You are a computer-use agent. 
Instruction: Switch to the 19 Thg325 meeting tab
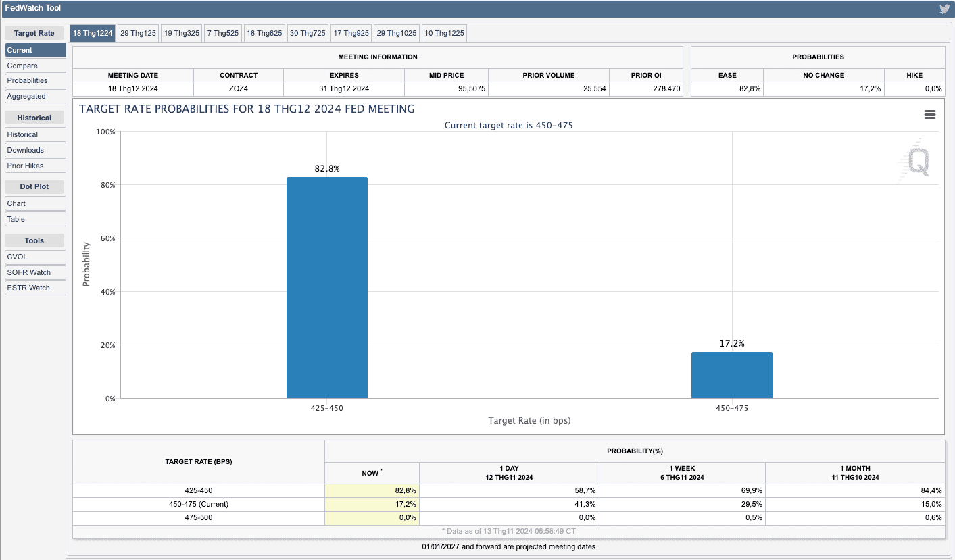click(x=181, y=33)
